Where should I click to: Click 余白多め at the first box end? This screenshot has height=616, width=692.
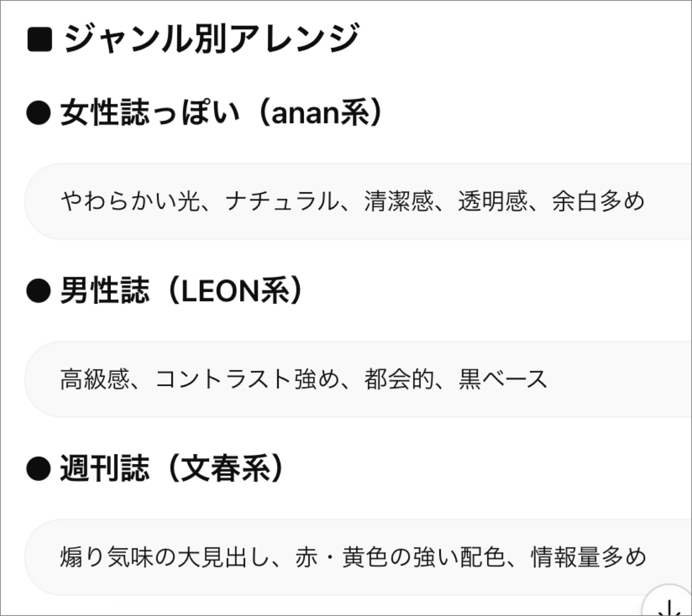point(598,201)
